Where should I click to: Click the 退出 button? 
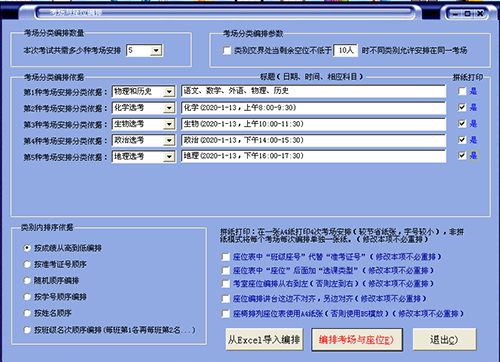(x=444, y=340)
